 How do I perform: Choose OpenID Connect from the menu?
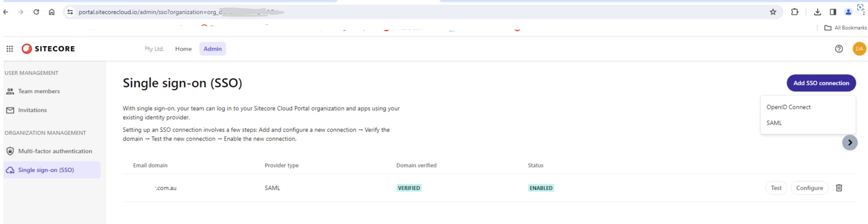coord(808,107)
